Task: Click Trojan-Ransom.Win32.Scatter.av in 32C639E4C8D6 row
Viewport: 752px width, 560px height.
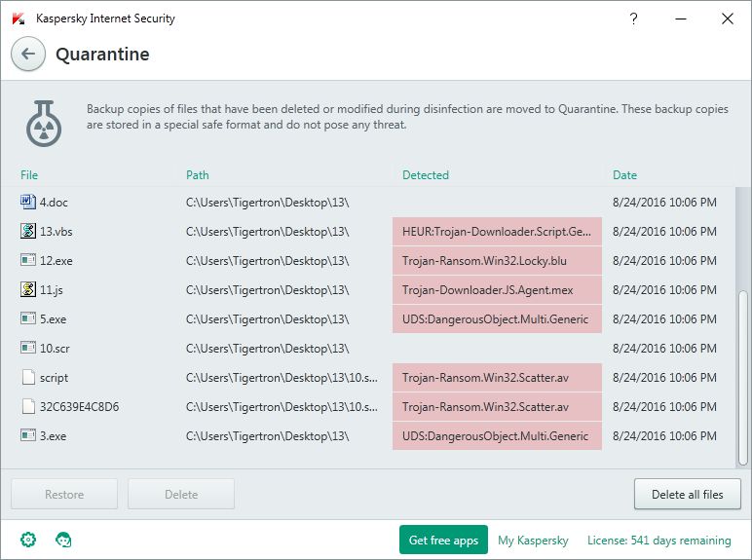Action: click(497, 407)
